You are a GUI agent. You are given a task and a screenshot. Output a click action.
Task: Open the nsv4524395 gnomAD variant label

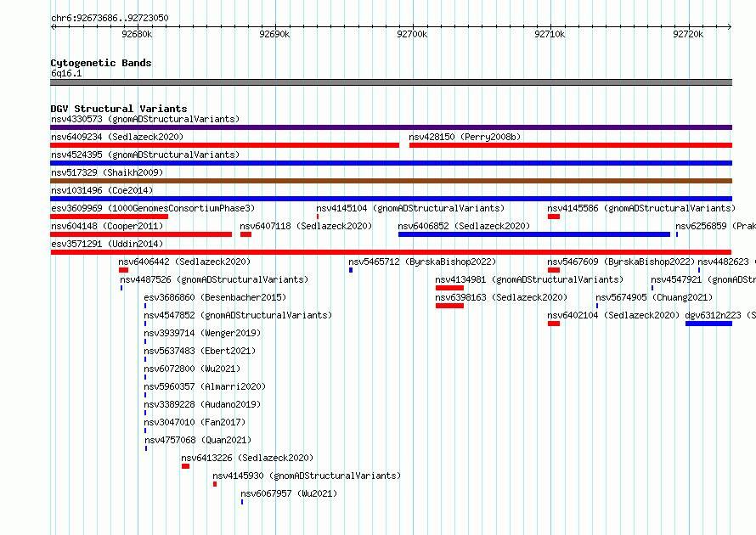tap(145, 155)
